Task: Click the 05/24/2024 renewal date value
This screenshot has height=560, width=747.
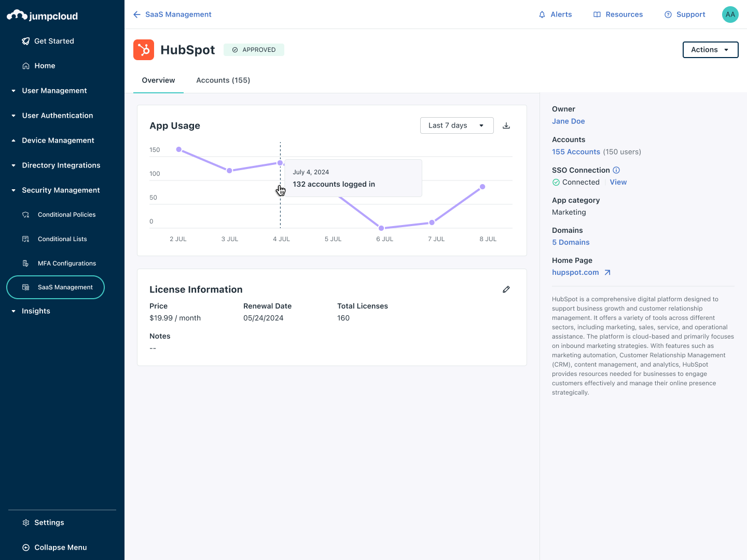Action: [x=264, y=318]
